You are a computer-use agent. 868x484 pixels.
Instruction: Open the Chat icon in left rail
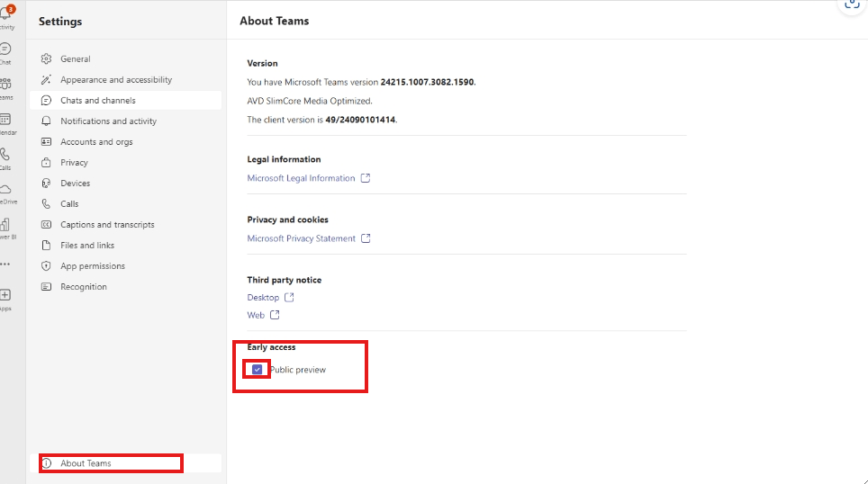(x=5, y=49)
